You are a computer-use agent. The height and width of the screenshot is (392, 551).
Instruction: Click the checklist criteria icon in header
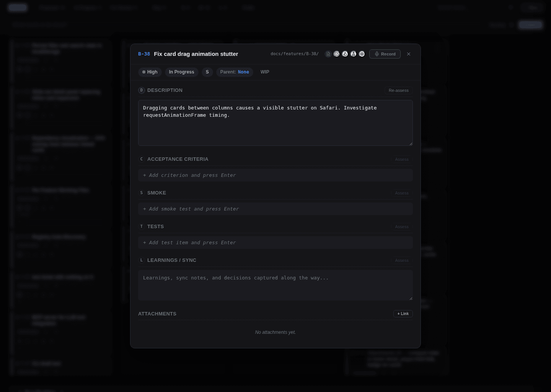click(337, 54)
